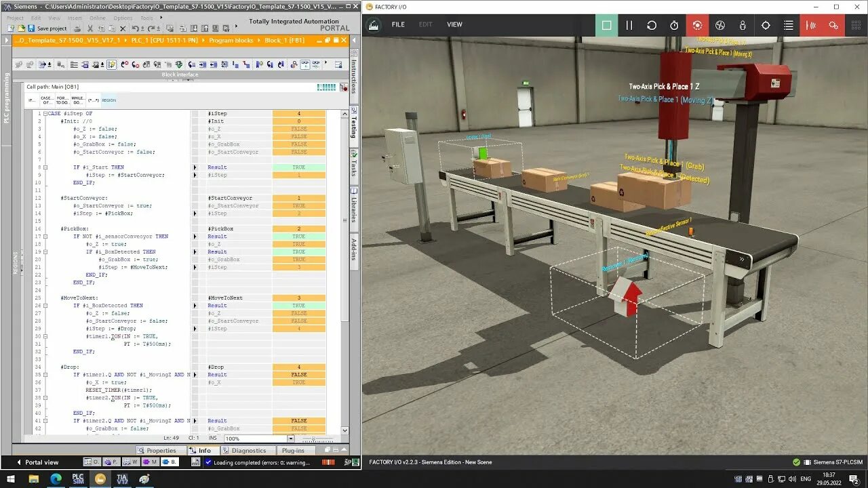Open the VIEW menu in Factory I/O

454,24
